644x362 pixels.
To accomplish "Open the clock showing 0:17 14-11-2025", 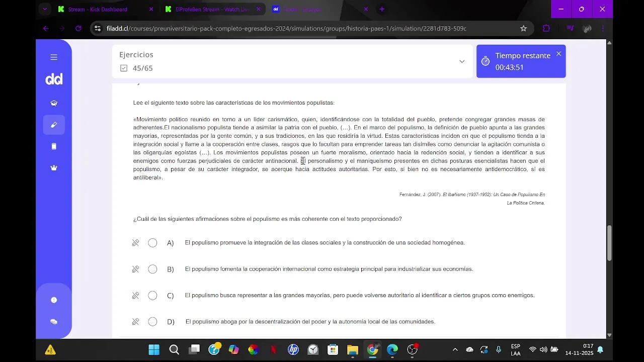I will [579, 349].
